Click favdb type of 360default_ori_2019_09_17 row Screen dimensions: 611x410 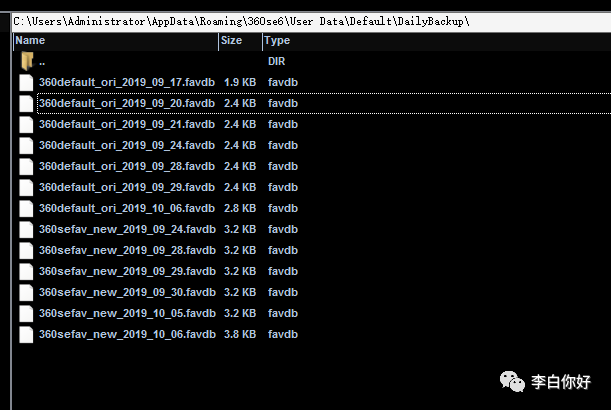pyautogui.click(x=283, y=83)
